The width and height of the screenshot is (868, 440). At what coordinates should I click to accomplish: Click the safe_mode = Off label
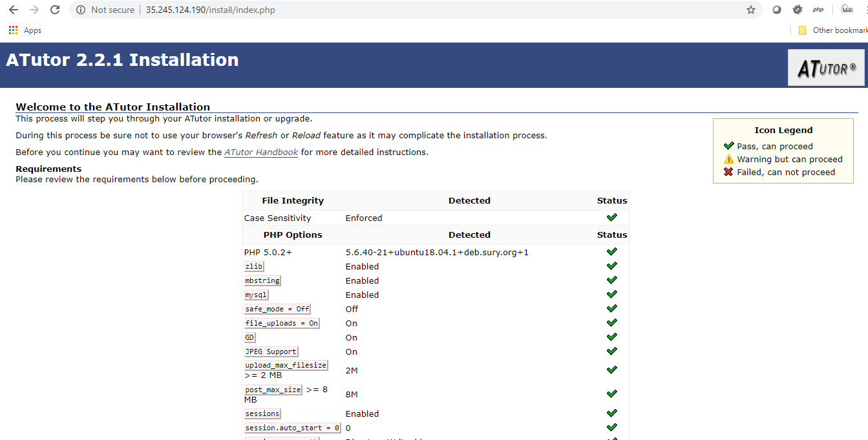pos(277,309)
